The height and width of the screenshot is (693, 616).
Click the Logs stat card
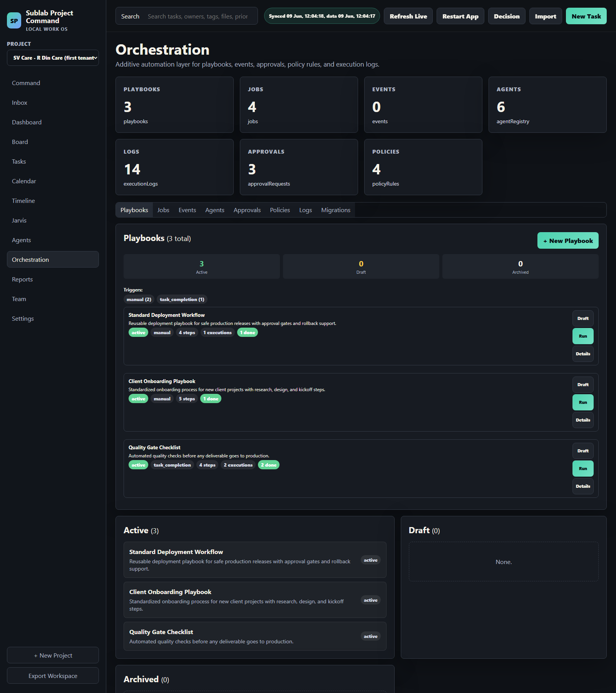[174, 167]
